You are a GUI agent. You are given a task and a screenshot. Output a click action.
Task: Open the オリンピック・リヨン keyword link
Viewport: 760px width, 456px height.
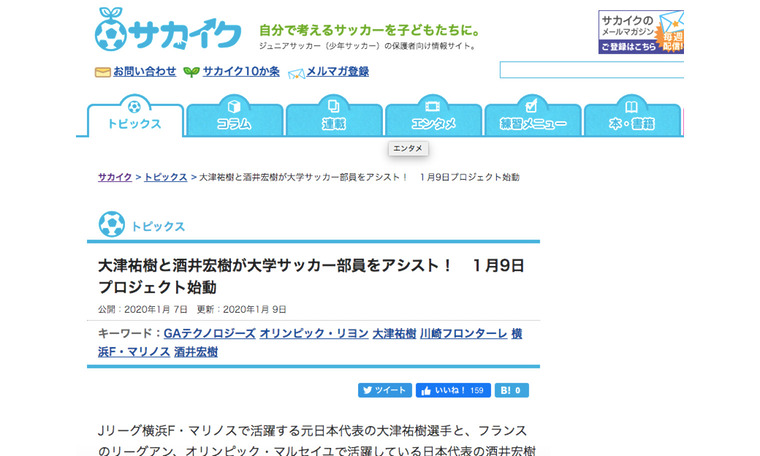click(x=312, y=333)
